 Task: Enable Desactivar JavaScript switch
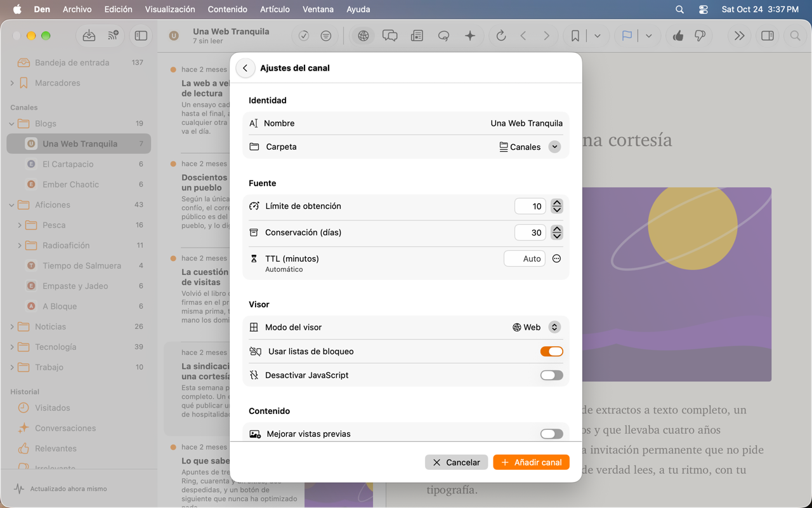[551, 375]
